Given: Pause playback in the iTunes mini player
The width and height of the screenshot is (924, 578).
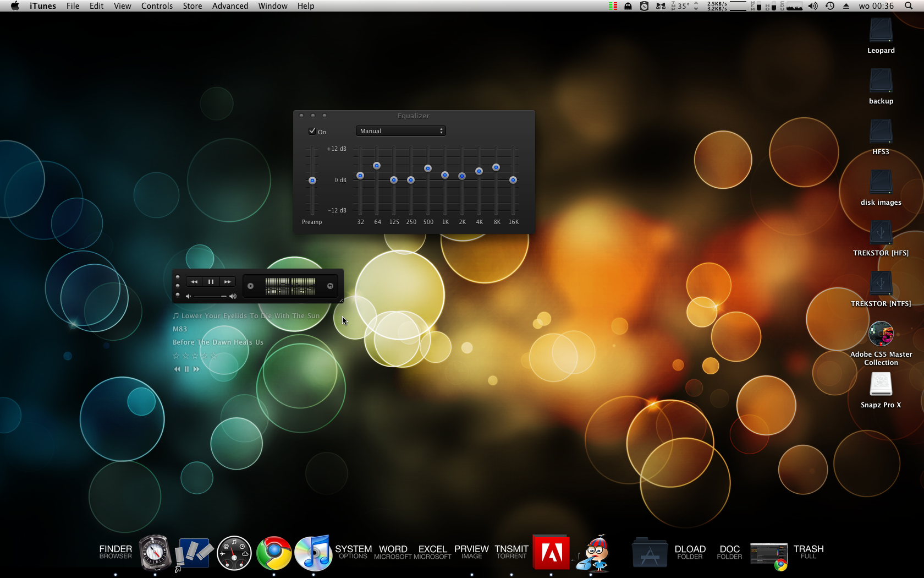Looking at the screenshot, I should pos(211,282).
